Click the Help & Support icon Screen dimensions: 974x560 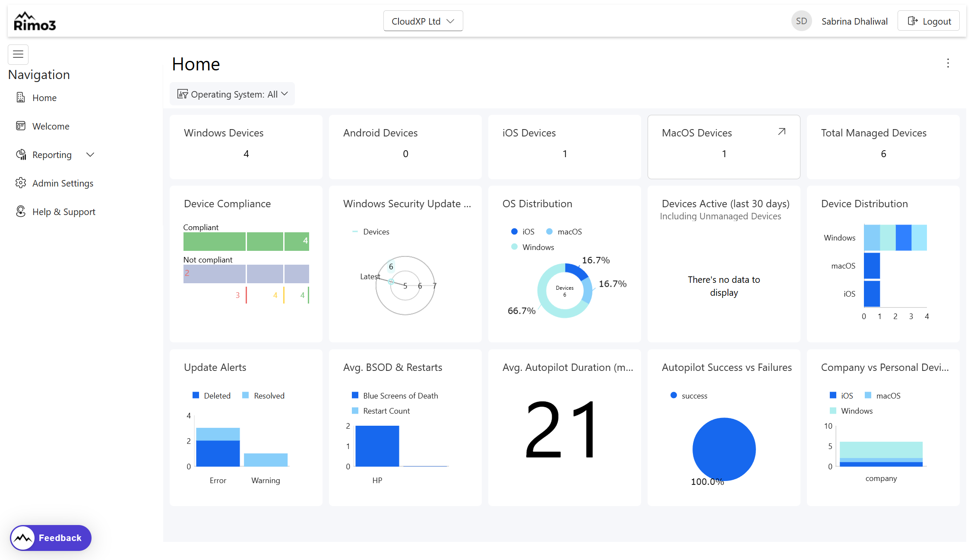click(21, 211)
